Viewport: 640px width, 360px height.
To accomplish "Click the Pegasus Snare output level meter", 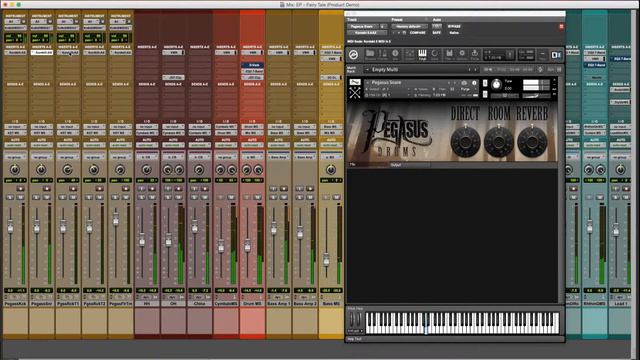I will (x=536, y=85).
